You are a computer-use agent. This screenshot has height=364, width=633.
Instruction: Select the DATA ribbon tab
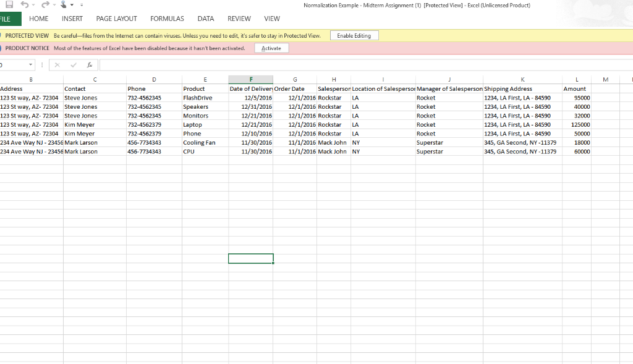[206, 19]
